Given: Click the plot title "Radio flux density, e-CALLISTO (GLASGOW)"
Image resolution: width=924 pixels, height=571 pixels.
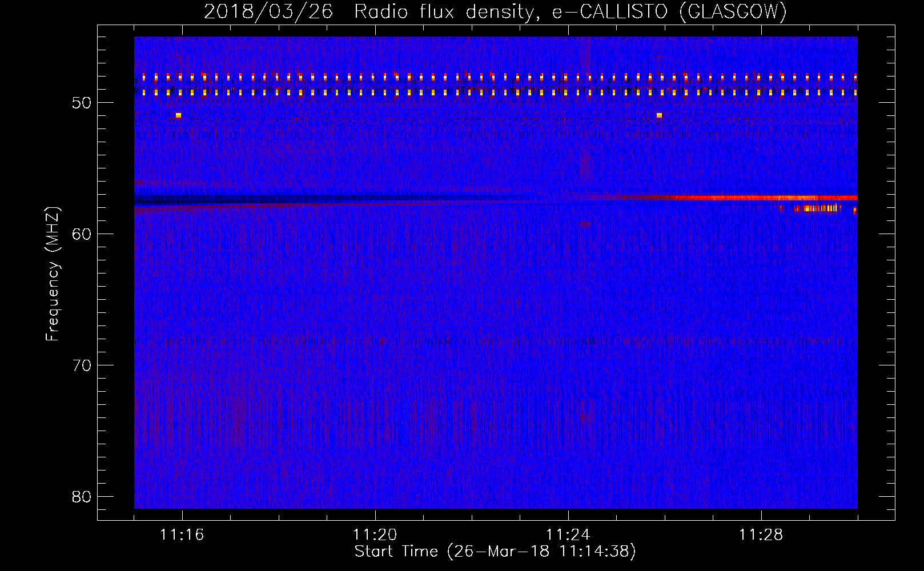Looking at the screenshot, I should click(571, 11).
